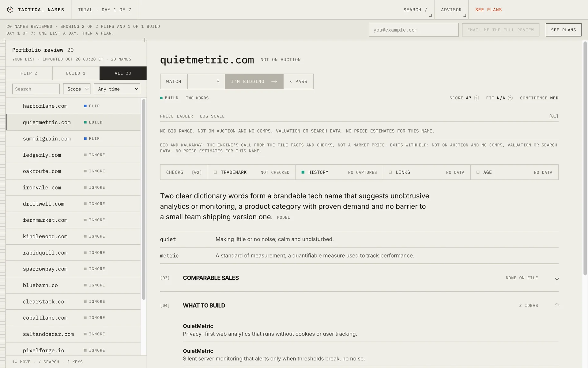Click the Keys shortcut hint
Viewport: 588px width, 368px height.
75,362
